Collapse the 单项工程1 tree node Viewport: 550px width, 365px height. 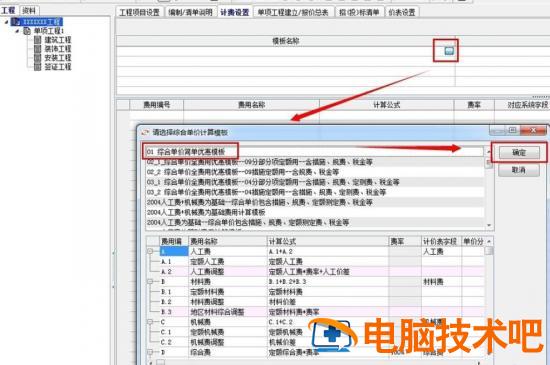[x=18, y=31]
